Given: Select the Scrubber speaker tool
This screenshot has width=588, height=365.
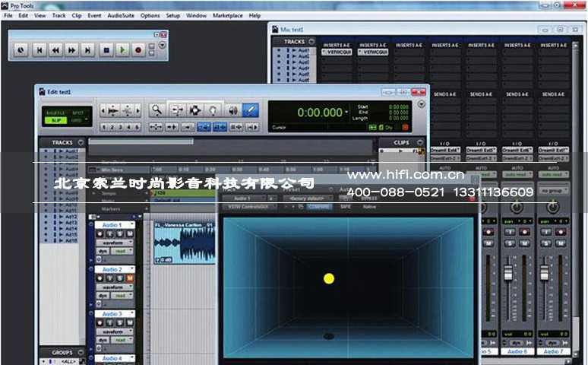Looking at the screenshot, I should point(232,109).
